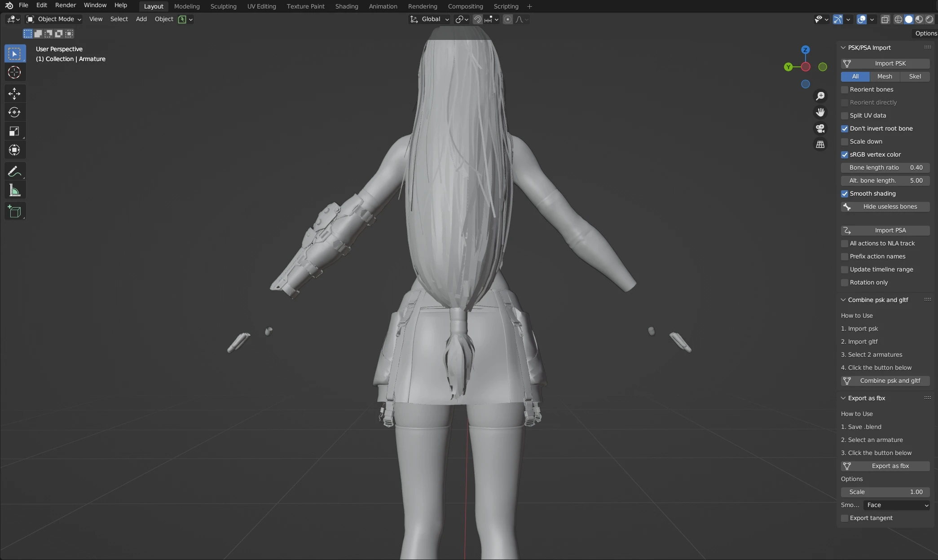Switch to orthographic grid view icon
Screen dimensions: 938x560
[x=820, y=144]
